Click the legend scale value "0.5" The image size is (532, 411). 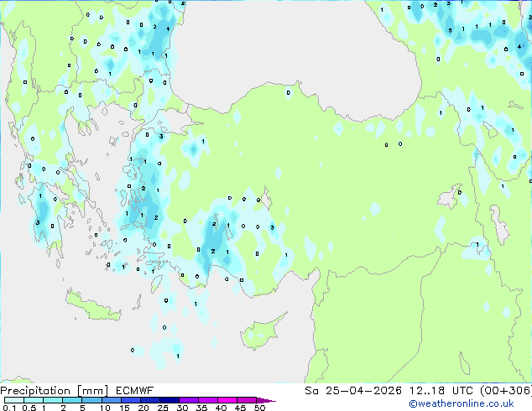[29, 408]
